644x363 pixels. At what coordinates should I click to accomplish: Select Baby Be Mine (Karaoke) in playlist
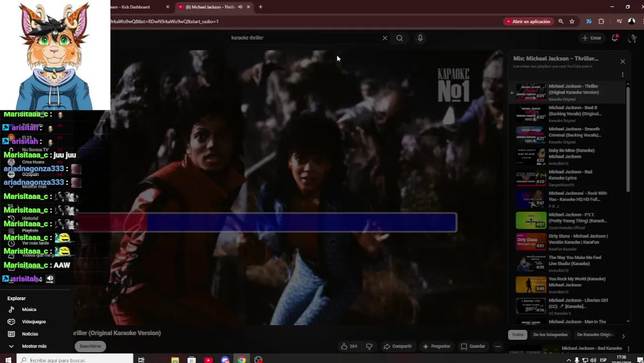[x=567, y=157]
